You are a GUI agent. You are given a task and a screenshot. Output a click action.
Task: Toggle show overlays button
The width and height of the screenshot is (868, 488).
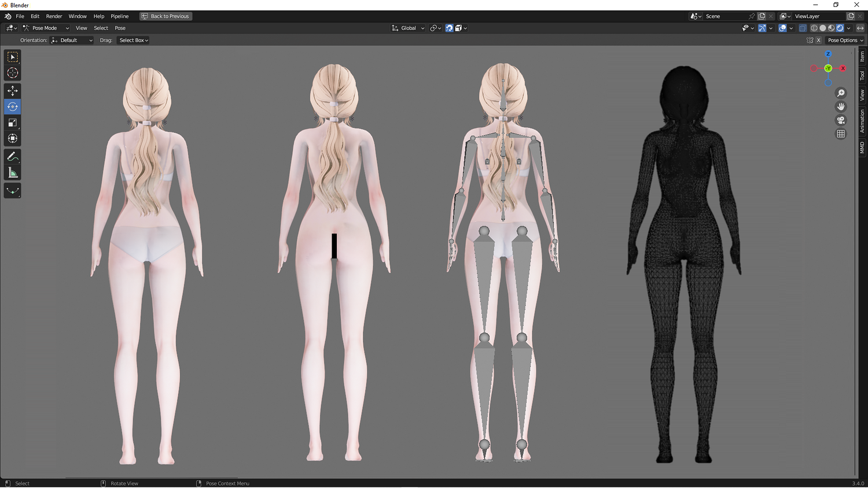(782, 28)
